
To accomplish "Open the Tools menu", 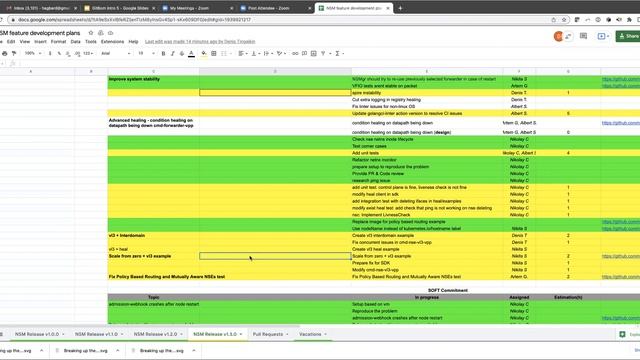I will pyautogui.click(x=91, y=42).
